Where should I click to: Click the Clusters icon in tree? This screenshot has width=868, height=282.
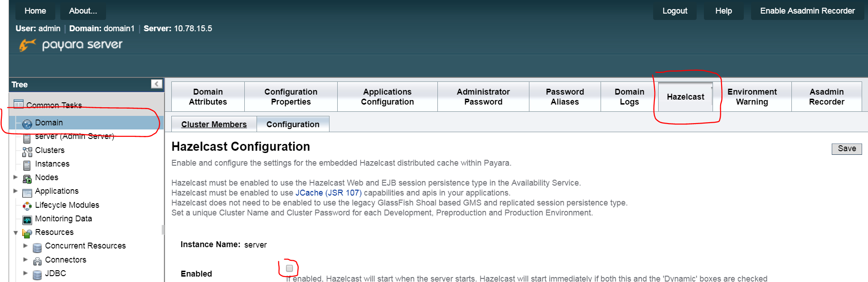pos(27,152)
